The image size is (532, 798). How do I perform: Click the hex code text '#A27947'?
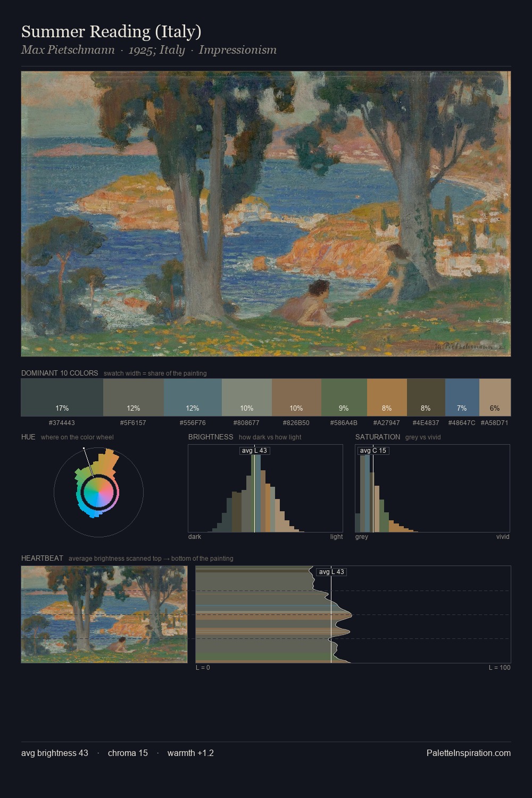tap(387, 423)
